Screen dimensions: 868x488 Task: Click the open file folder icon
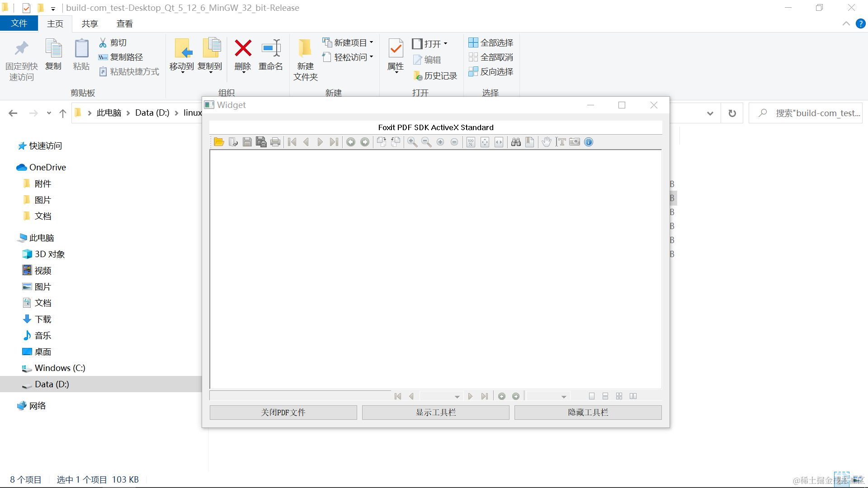point(219,142)
